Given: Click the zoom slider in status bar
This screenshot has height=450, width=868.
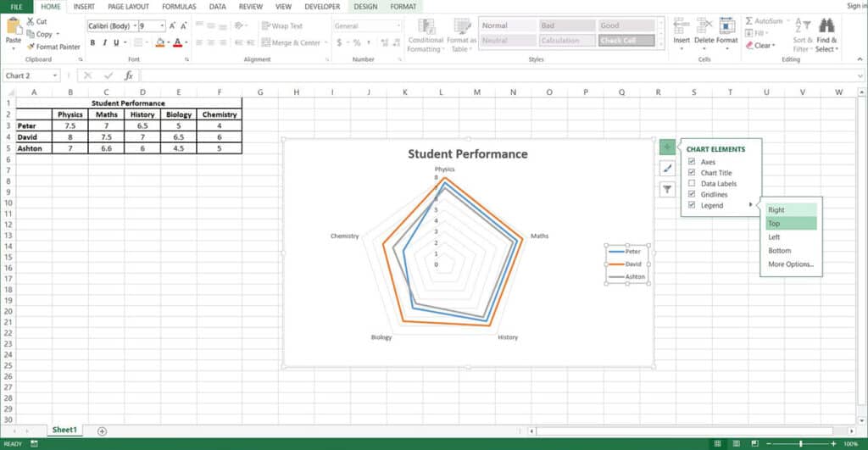Looking at the screenshot, I should point(800,443).
